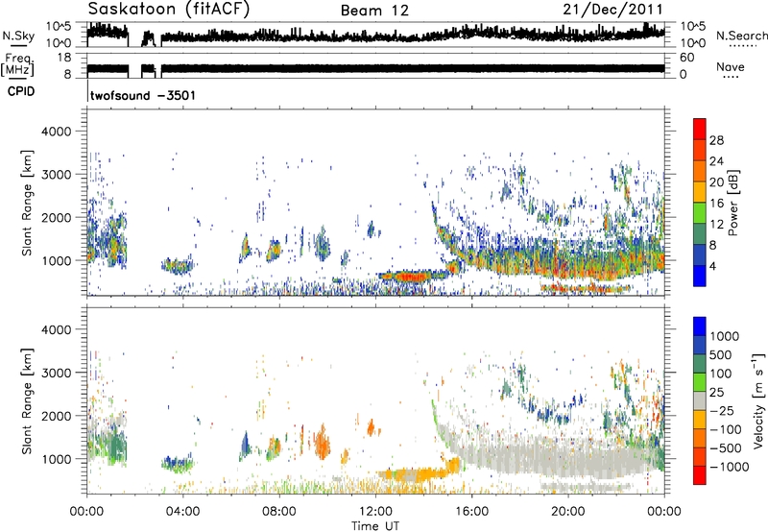Click the '10^5' left tick of the noise panel
Image resolution: width=768 pixels, height=532 pixels.
tap(59, 26)
